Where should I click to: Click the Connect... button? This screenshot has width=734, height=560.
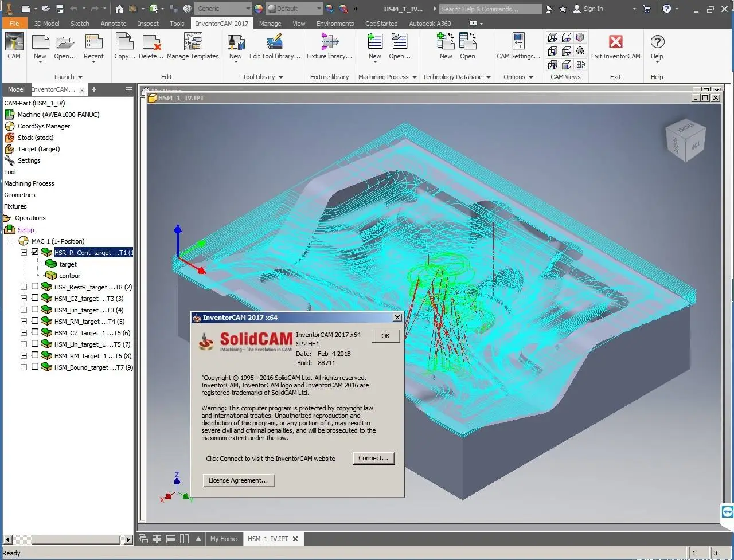coord(373,458)
